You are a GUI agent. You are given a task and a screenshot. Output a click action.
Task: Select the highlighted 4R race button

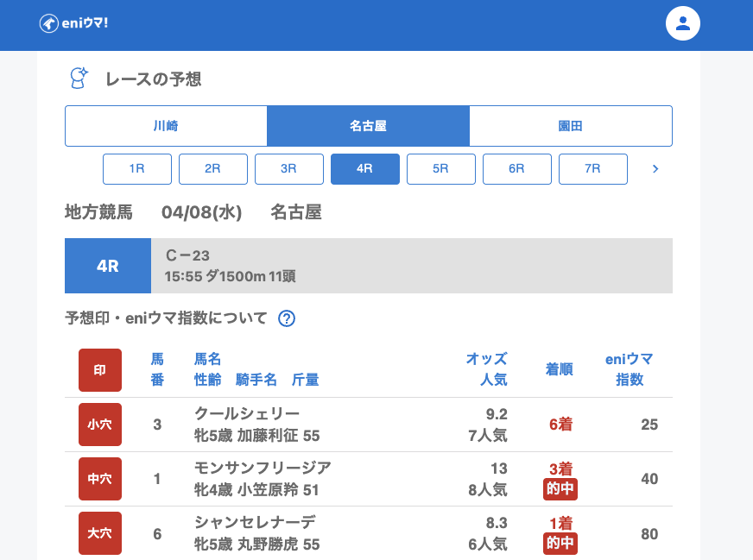point(365,169)
